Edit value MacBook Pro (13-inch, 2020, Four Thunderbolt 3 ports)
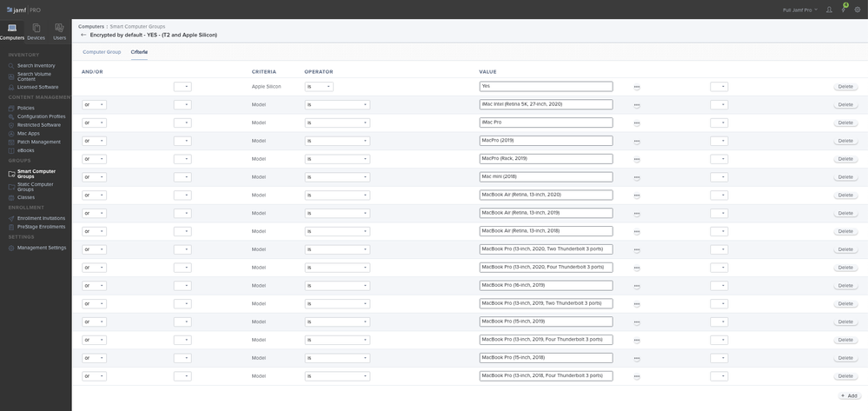 click(546, 267)
